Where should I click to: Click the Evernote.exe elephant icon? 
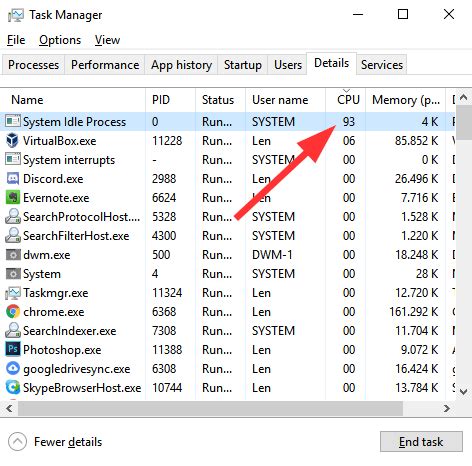pos(13,198)
